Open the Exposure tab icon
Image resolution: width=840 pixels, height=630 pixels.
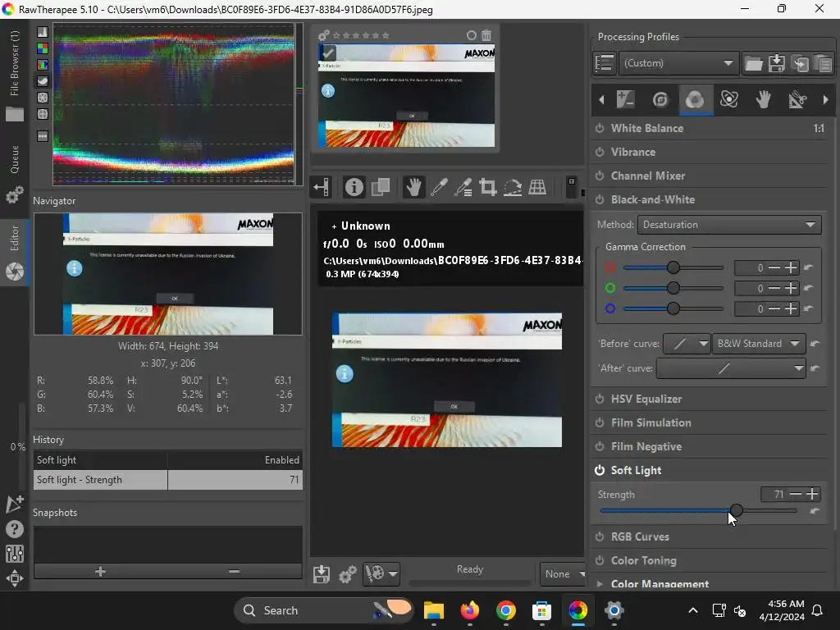(625, 99)
